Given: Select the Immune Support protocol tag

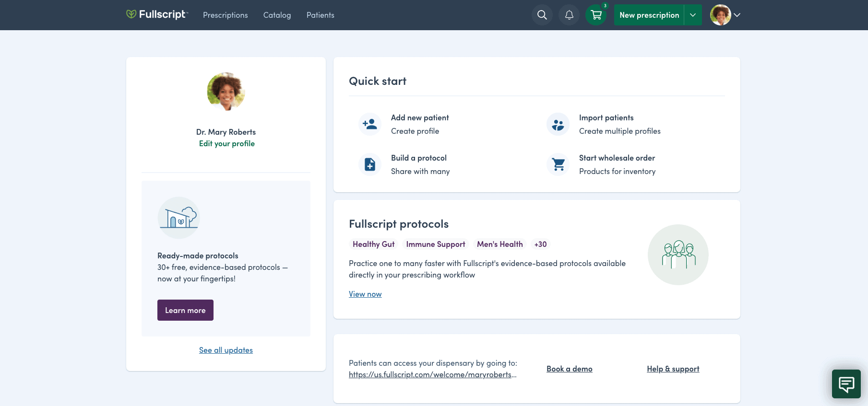Looking at the screenshot, I should pos(436,244).
